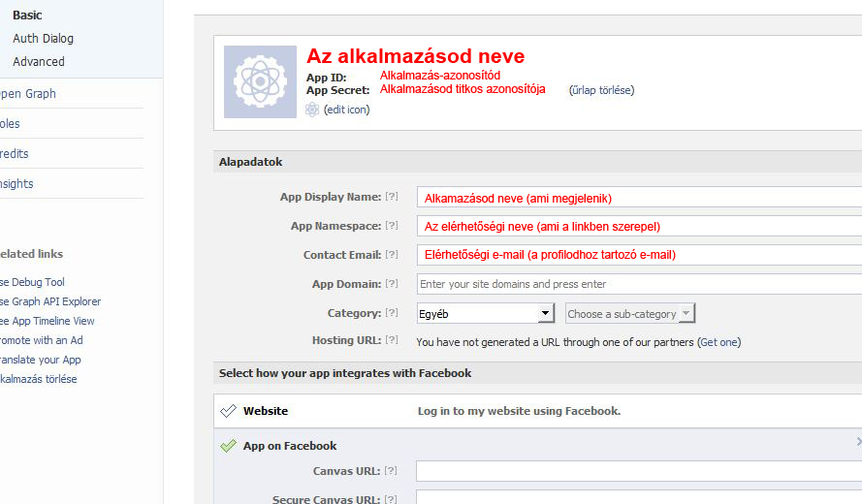Image resolution: width=862 pixels, height=504 pixels.
Task: Click the Alkalmazásod titkos azonosítója secret value
Action: tap(463, 89)
